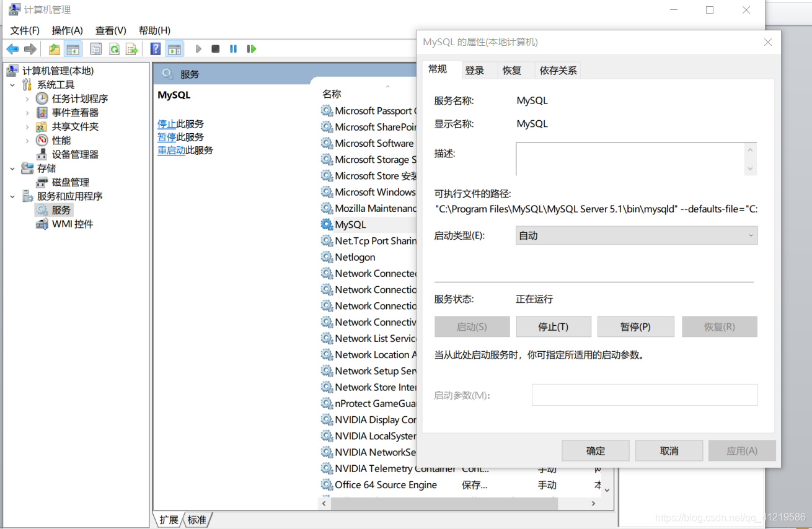Collapse the 服务和应用程序 tree node
This screenshot has width=812, height=529.
[x=12, y=196]
